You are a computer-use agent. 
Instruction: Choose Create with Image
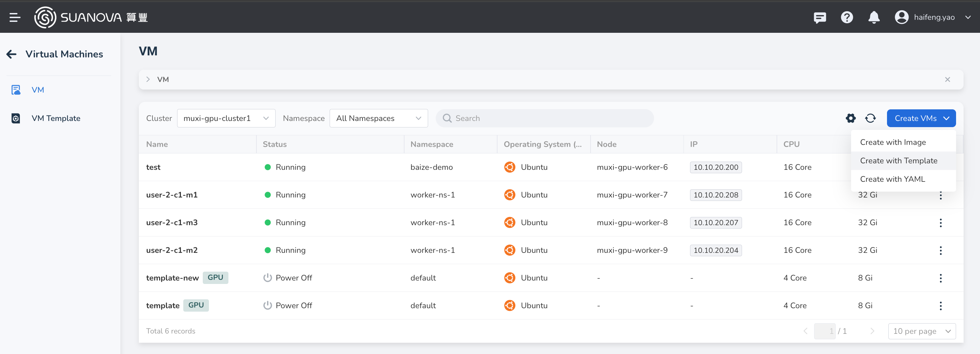click(903, 142)
